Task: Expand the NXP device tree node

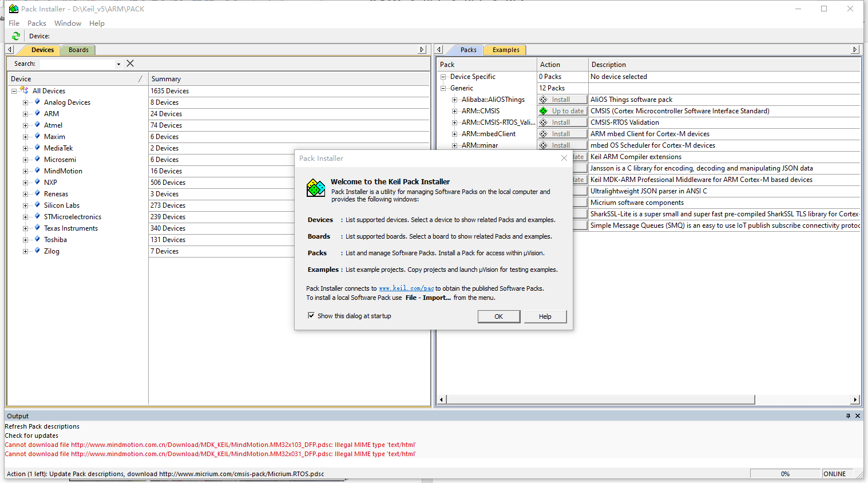Action: [25, 183]
